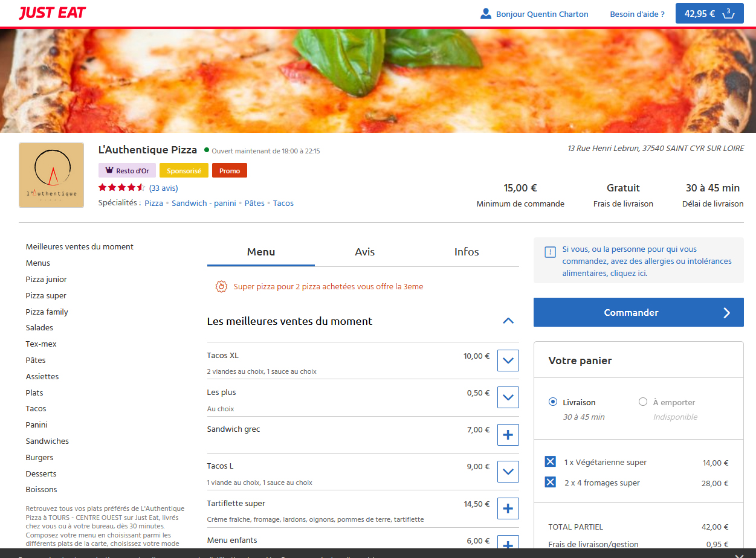Click the Super pizza promotion text
Image resolution: width=756 pixels, height=558 pixels.
coord(329,287)
